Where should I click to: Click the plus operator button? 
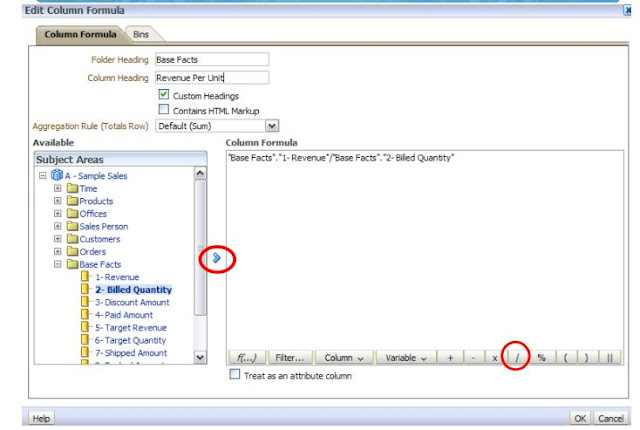click(x=450, y=358)
